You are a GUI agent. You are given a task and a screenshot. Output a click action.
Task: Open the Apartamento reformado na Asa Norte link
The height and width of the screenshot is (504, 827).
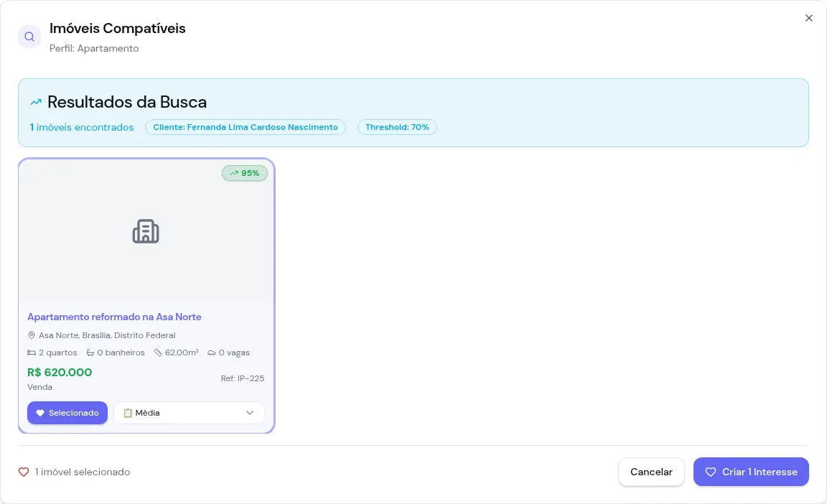pyautogui.click(x=114, y=317)
